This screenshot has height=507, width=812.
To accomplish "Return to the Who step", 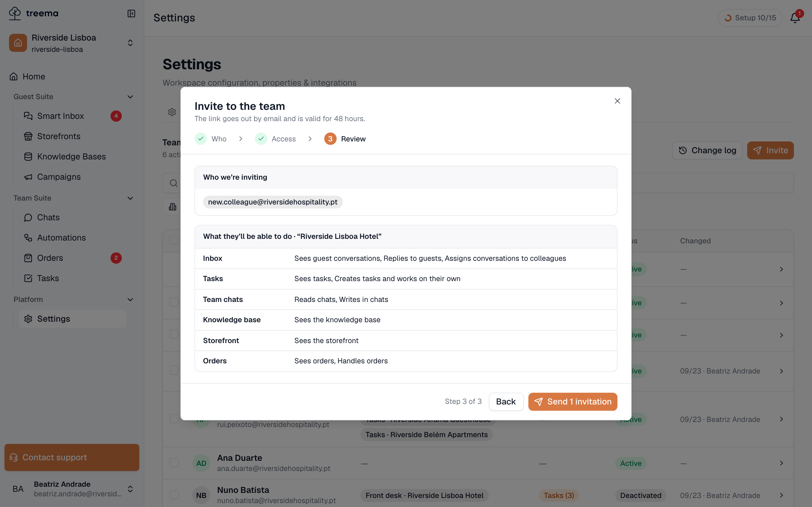I will pos(210,139).
